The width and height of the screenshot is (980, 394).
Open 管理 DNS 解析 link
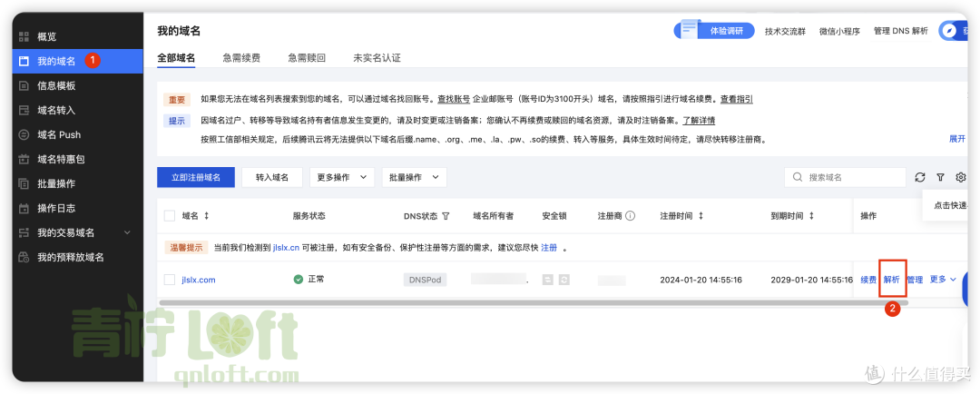[x=901, y=31]
